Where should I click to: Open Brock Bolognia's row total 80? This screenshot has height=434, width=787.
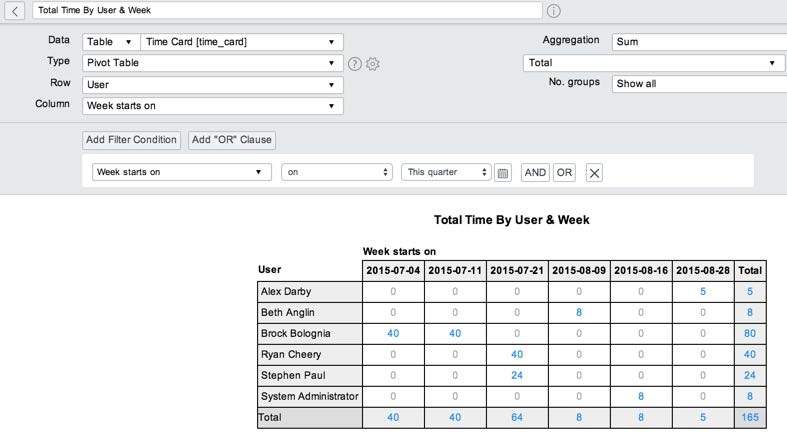coord(750,334)
